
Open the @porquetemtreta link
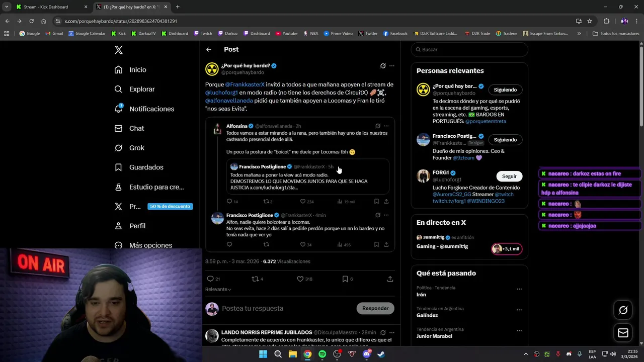pos(486,122)
